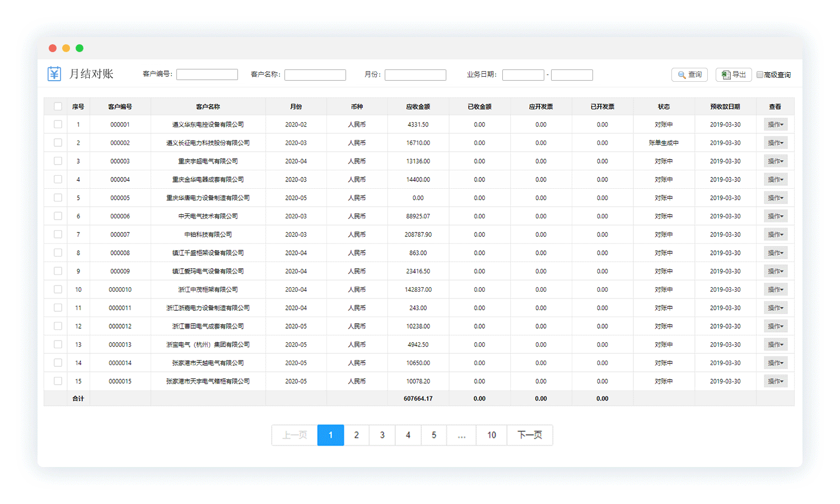Click the 导出 export button

(x=734, y=74)
